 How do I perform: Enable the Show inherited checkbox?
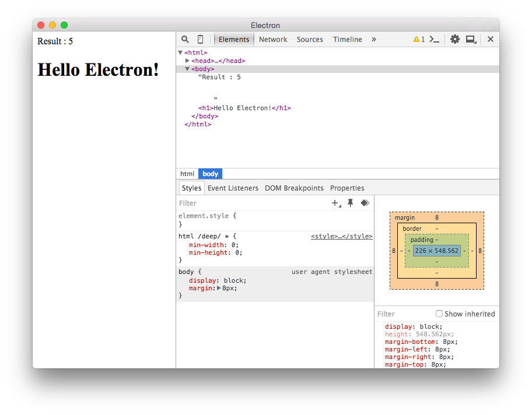pyautogui.click(x=439, y=314)
